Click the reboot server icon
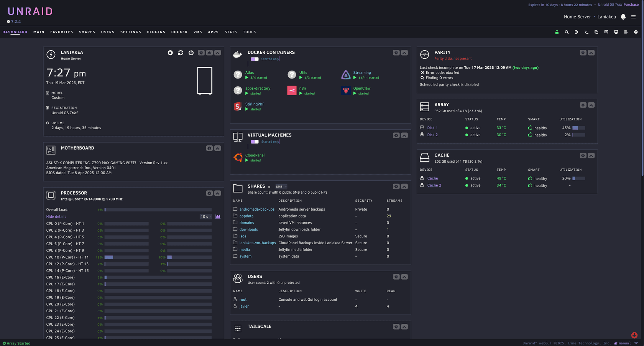 coord(181,53)
